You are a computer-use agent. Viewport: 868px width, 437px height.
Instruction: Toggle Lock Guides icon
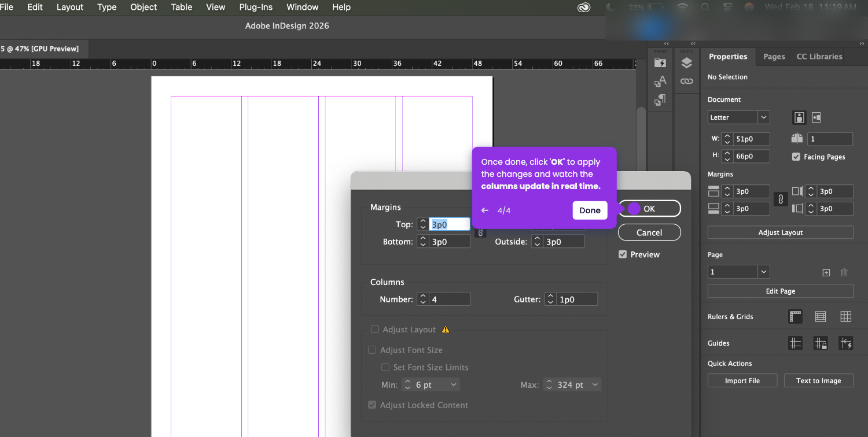[x=821, y=343]
